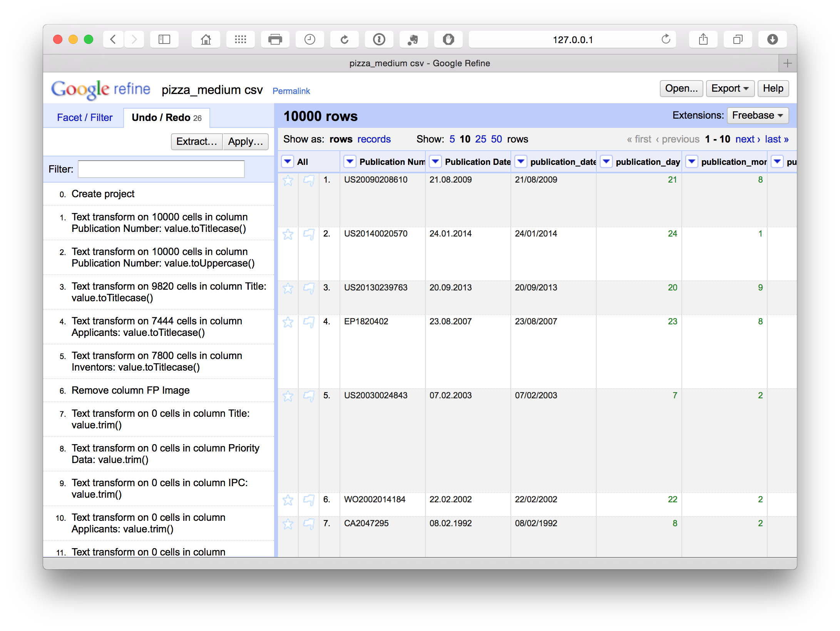Toggle the Safari sidebar icon

point(164,39)
